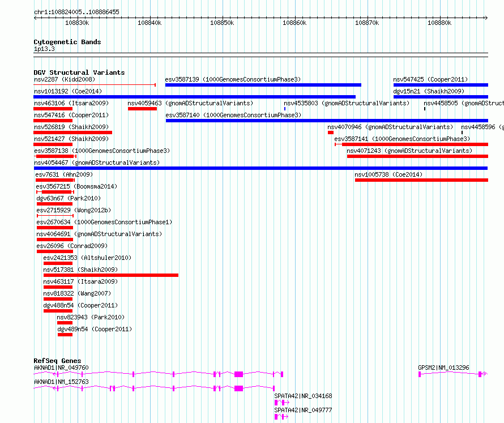
Task: Open nsv823943 (Park2010) variant
Action: pyautogui.click(x=91, y=317)
